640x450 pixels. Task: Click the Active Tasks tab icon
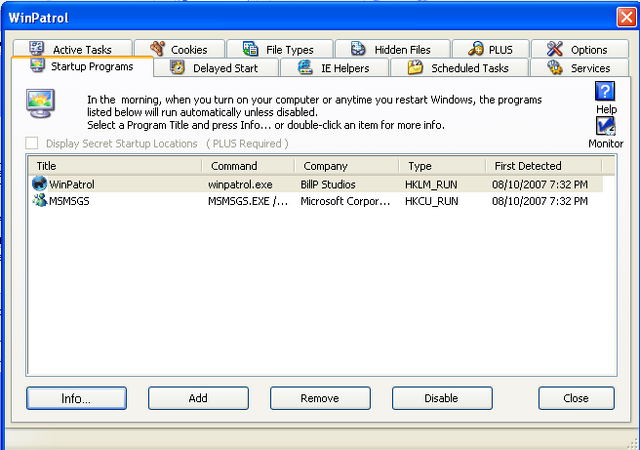pyautogui.click(x=36, y=49)
